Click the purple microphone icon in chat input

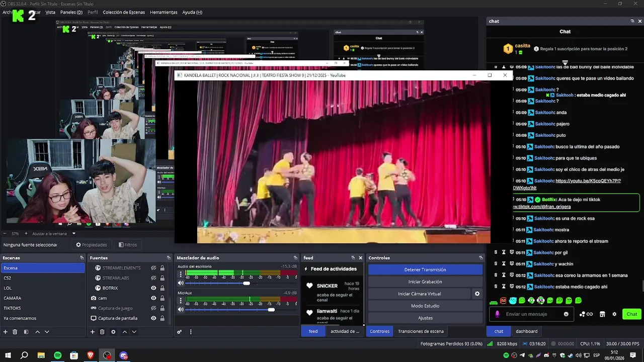coord(498,314)
